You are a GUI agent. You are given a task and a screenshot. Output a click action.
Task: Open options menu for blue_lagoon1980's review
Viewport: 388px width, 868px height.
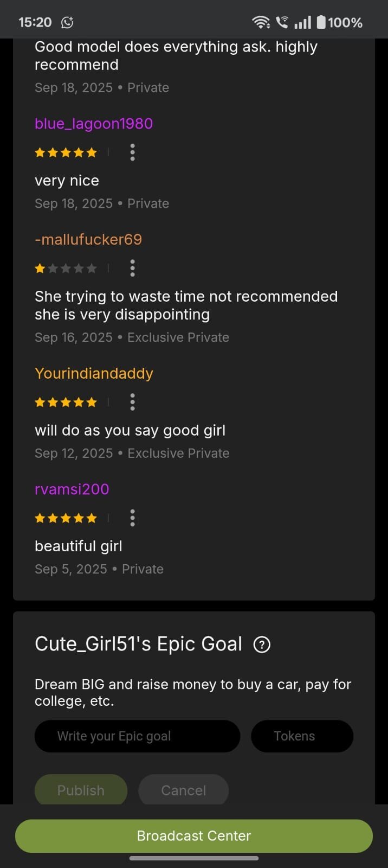[x=132, y=152]
